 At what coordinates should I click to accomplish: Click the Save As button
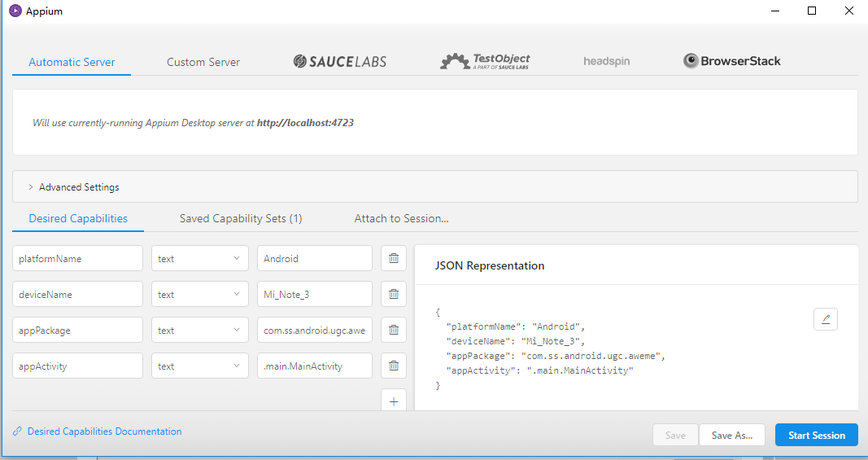[x=732, y=435]
